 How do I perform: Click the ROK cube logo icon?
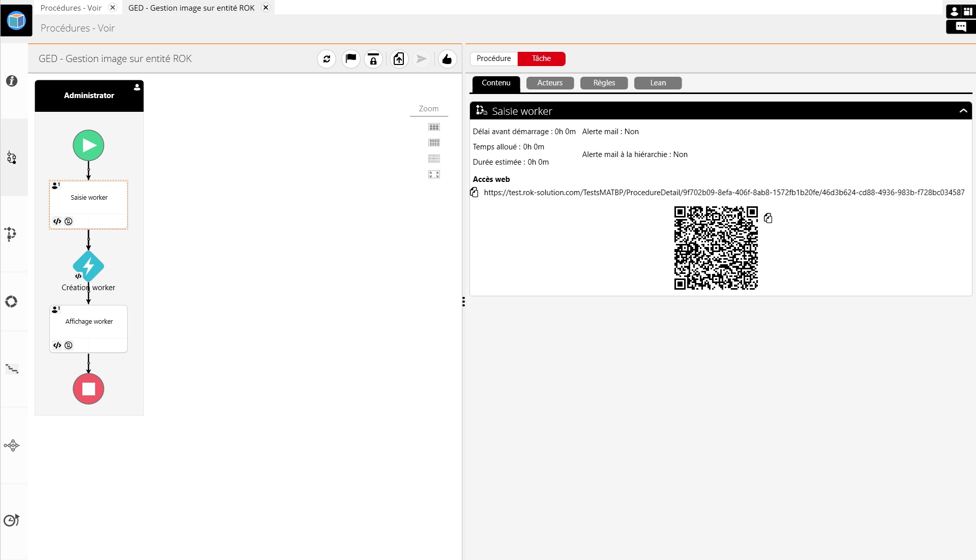pos(16,20)
